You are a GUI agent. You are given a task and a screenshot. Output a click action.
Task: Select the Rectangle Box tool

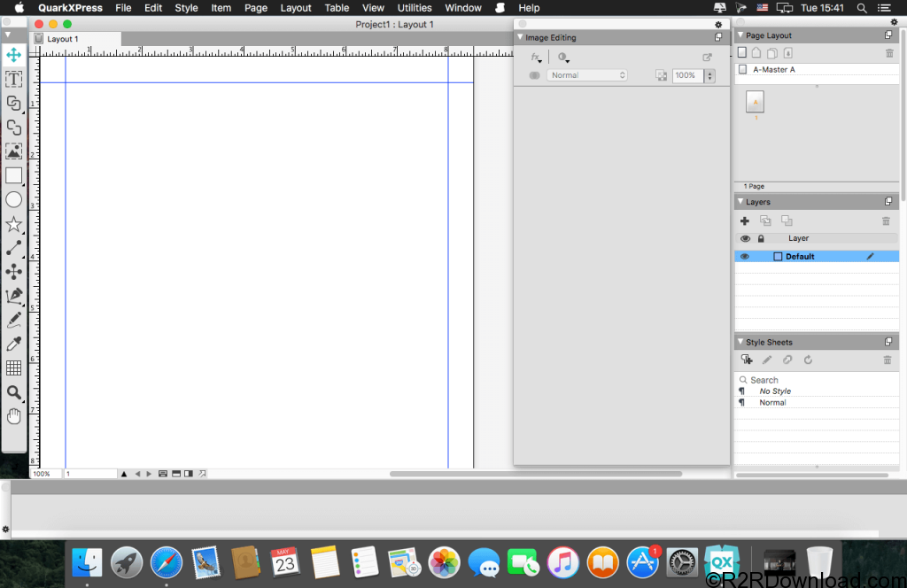pos(14,175)
